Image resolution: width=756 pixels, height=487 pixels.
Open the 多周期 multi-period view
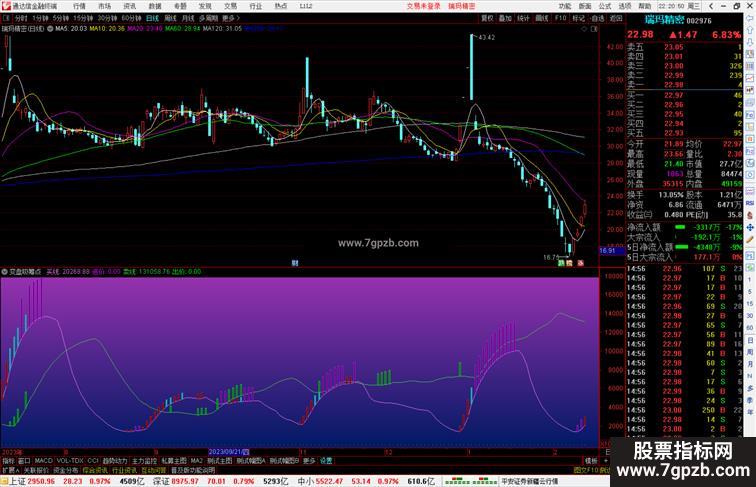[208, 18]
